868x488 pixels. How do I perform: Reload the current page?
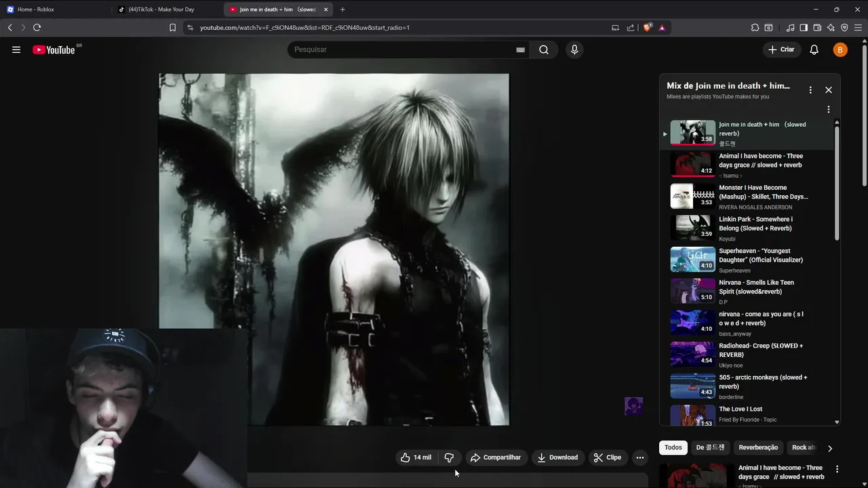pos(37,28)
